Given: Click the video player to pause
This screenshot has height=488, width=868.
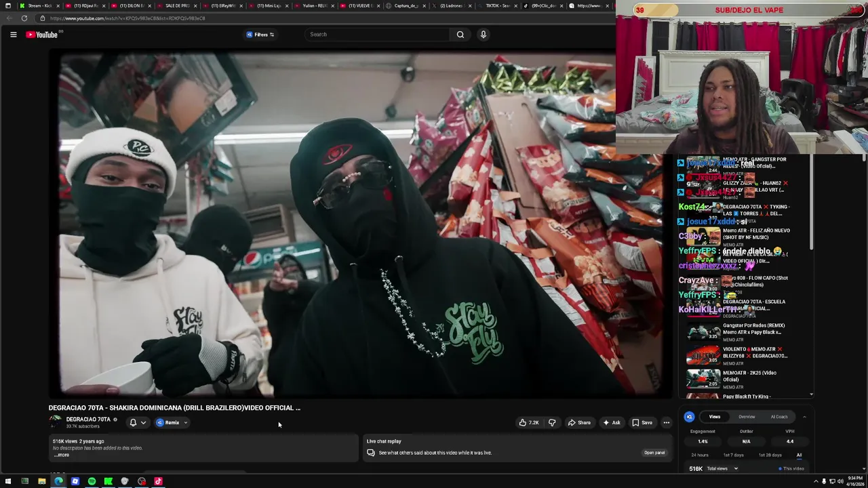Looking at the screenshot, I should tap(361, 224).
